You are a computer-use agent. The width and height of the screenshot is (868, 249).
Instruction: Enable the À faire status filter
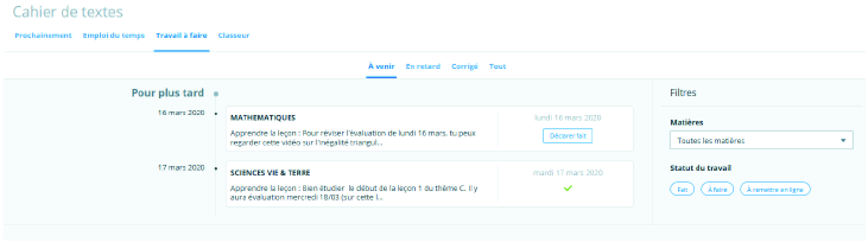point(717,189)
